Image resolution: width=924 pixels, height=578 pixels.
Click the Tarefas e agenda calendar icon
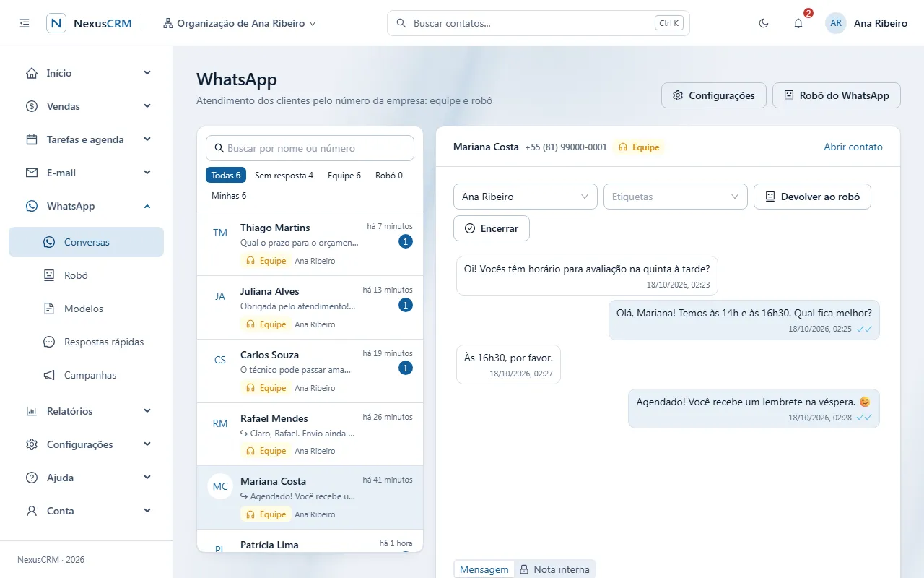[x=32, y=139]
